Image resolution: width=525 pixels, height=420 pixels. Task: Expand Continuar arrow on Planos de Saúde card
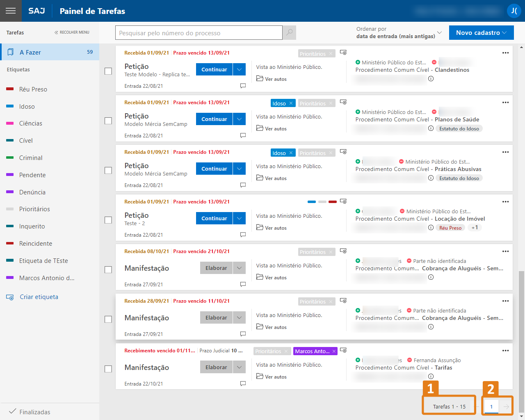[239, 119]
